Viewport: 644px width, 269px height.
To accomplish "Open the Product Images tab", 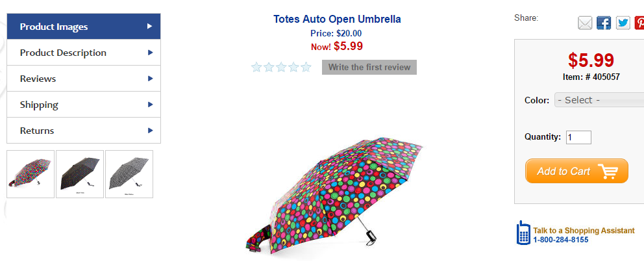I will (x=84, y=27).
